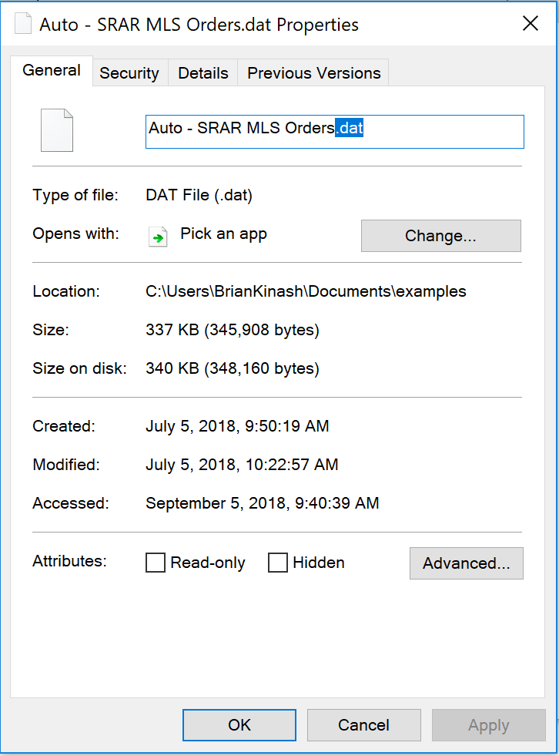The height and width of the screenshot is (756, 559).
Task: Click the Location path text
Action: (x=306, y=291)
